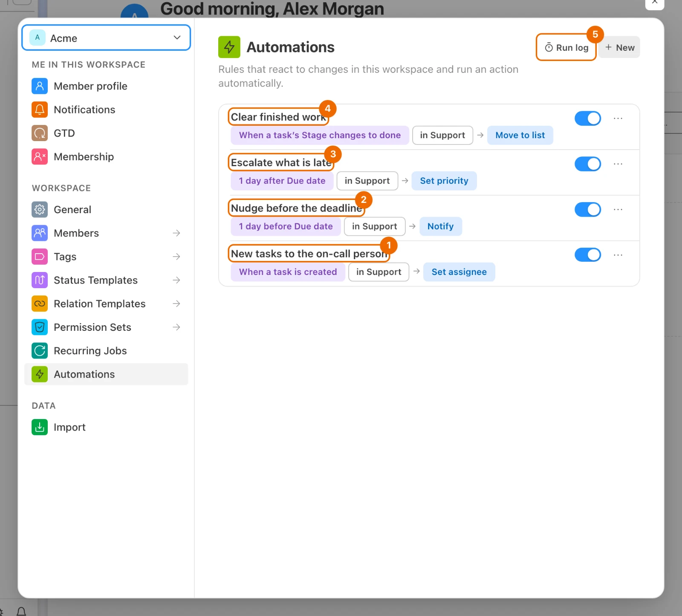
Task: Click the Tags label icon
Action: pyautogui.click(x=40, y=256)
